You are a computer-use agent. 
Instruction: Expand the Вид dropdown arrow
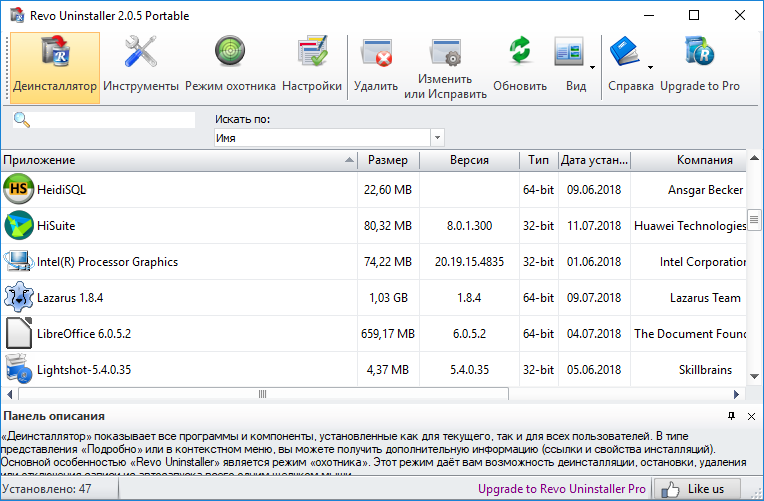coord(592,68)
